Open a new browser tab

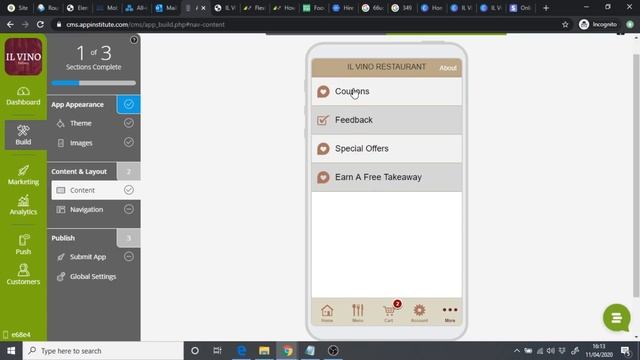pos(546,8)
